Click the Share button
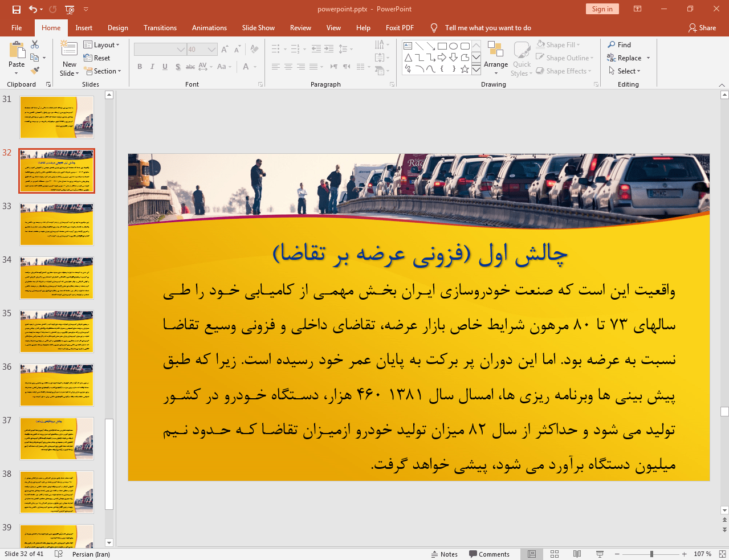This screenshot has height=560, width=729. (702, 27)
